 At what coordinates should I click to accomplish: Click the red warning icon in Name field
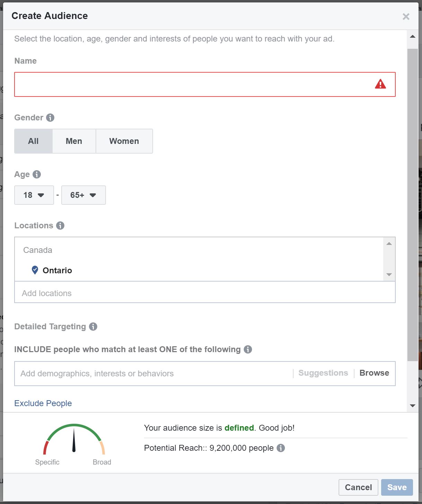point(380,84)
